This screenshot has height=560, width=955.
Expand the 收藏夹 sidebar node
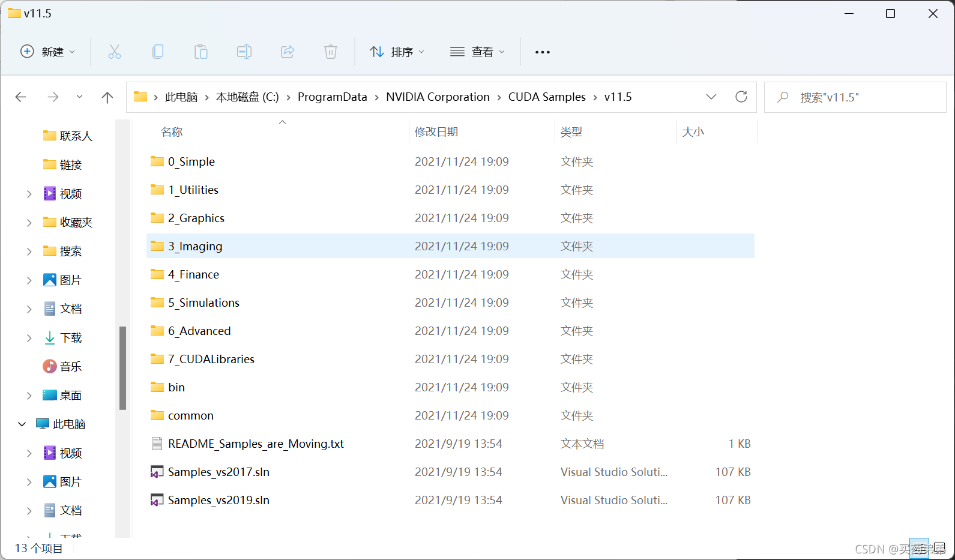(x=29, y=223)
